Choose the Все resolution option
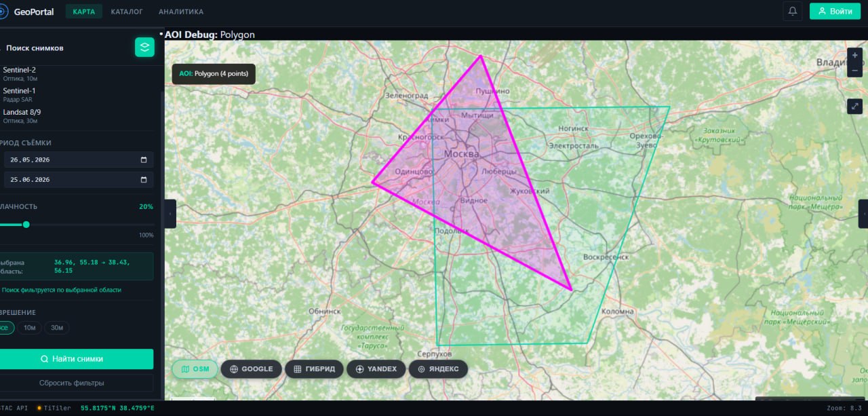 click(x=5, y=328)
